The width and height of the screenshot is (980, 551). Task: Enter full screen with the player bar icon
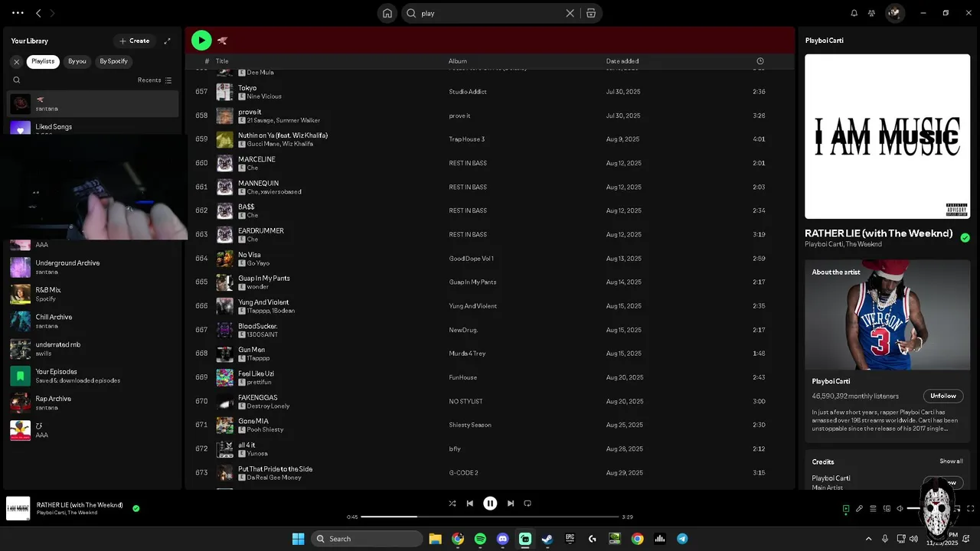(x=970, y=508)
